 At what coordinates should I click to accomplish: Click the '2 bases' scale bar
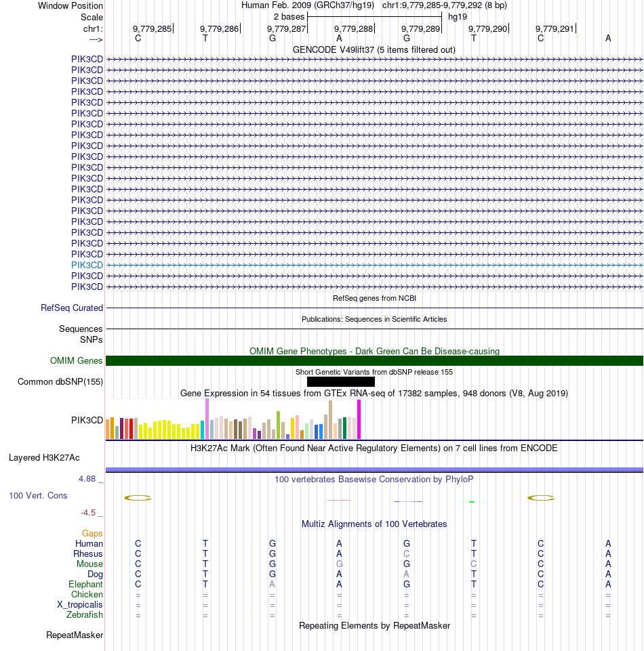pyautogui.click(x=374, y=17)
